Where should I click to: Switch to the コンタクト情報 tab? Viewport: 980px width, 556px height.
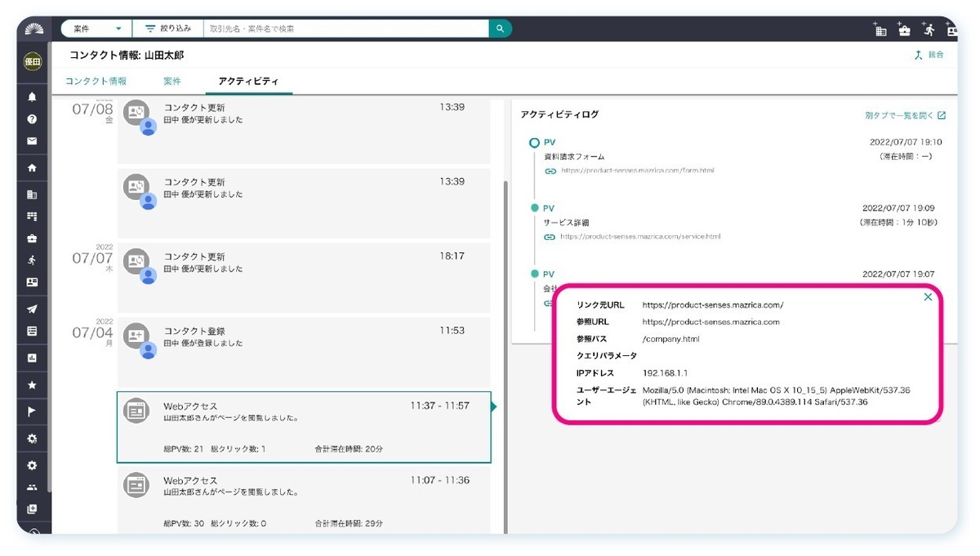(x=96, y=82)
